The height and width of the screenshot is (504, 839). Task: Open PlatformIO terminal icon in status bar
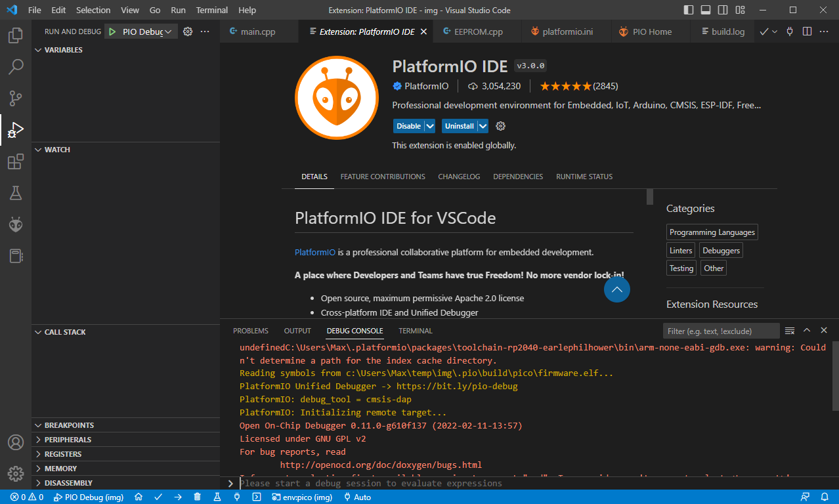257,497
